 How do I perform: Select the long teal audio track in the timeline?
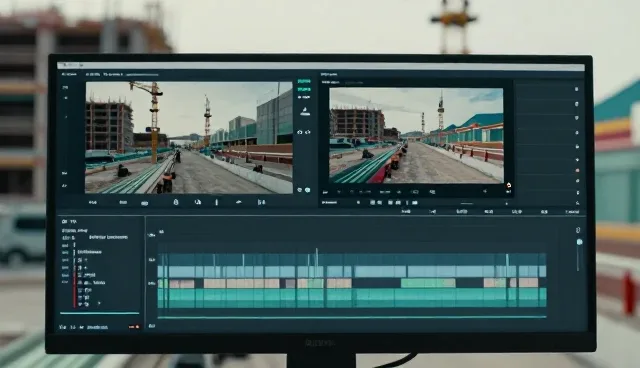coord(352,297)
